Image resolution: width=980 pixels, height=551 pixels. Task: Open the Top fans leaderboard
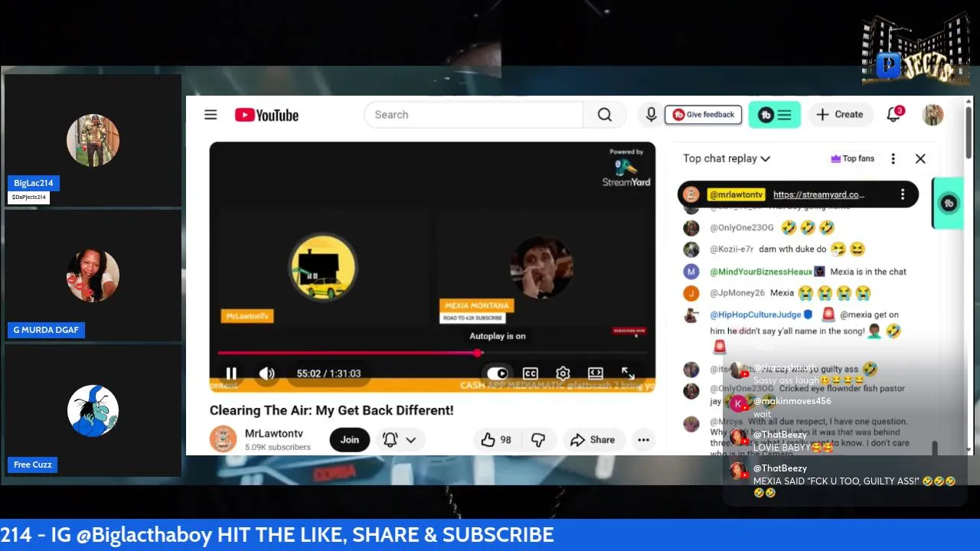[x=852, y=158]
